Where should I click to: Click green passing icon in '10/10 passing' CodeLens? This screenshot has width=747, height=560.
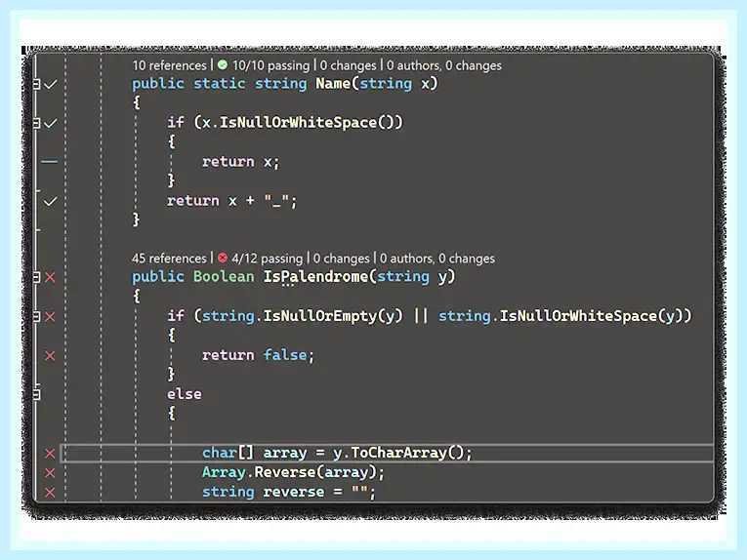point(223,64)
